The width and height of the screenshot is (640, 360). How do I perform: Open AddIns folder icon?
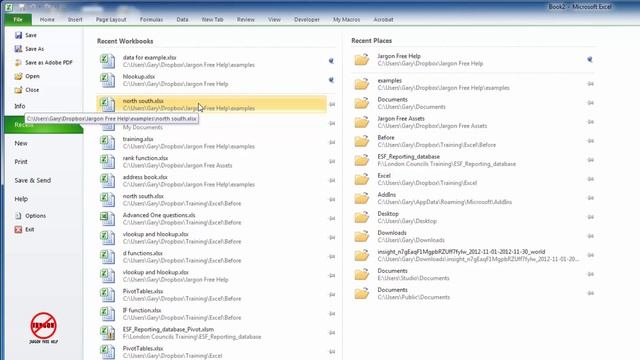click(362, 198)
